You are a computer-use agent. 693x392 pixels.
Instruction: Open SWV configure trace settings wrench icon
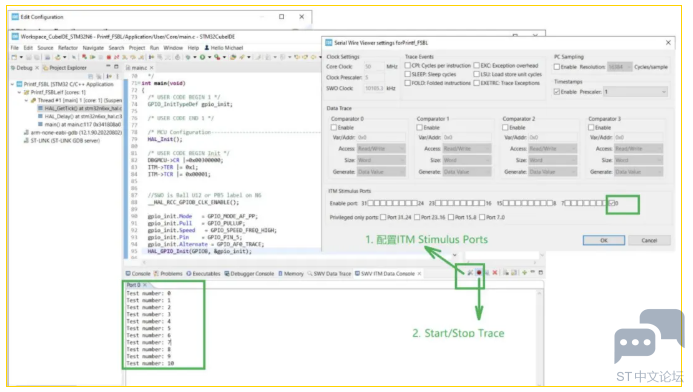coord(470,273)
